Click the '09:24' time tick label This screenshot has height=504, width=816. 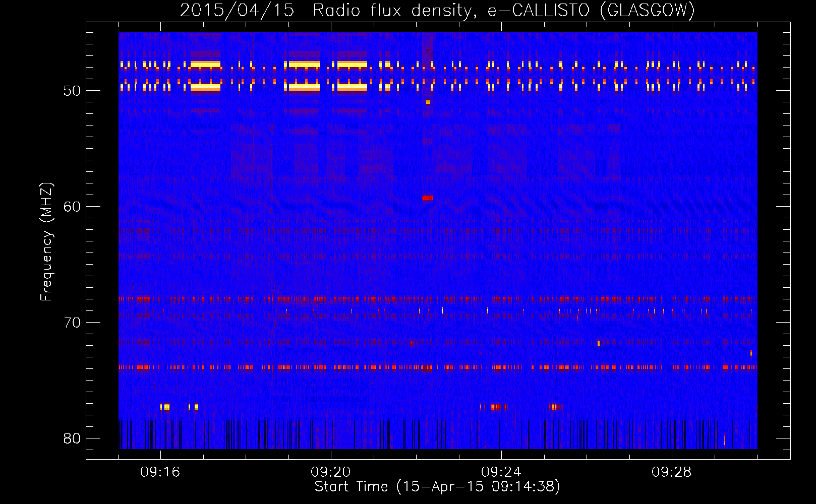coord(501,472)
